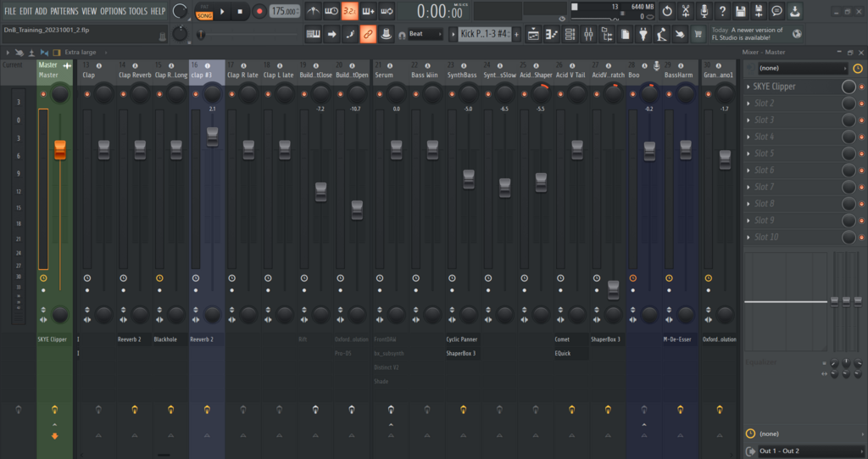The width and height of the screenshot is (868, 459).
Task: Toggle auto-scrolling arrow icon
Action: 331,34
